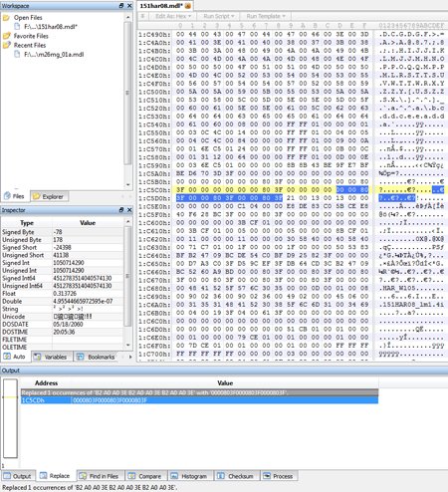Open the Edit As: Hex dropdown

click(x=173, y=16)
